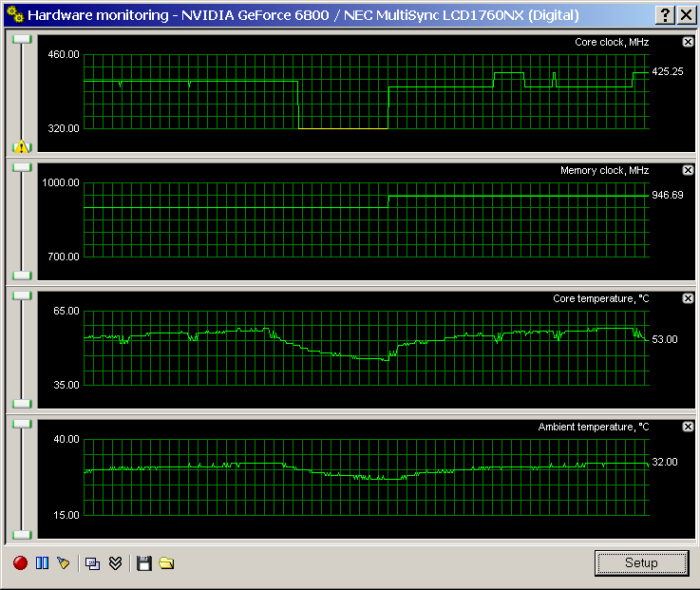Click the overlapping windows icon in toolbar

point(92,563)
